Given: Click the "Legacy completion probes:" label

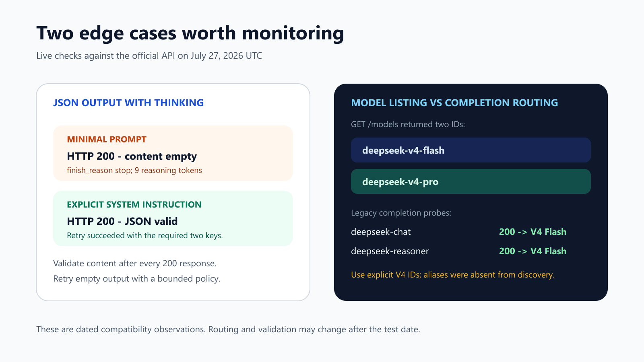Looking at the screenshot, I should [x=401, y=213].
